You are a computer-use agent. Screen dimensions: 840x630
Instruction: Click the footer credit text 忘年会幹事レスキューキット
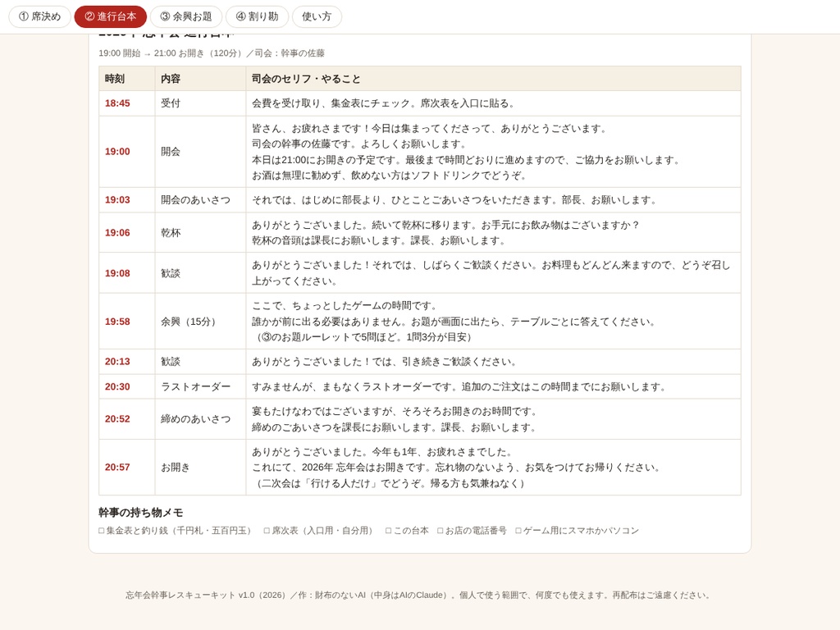418,596
